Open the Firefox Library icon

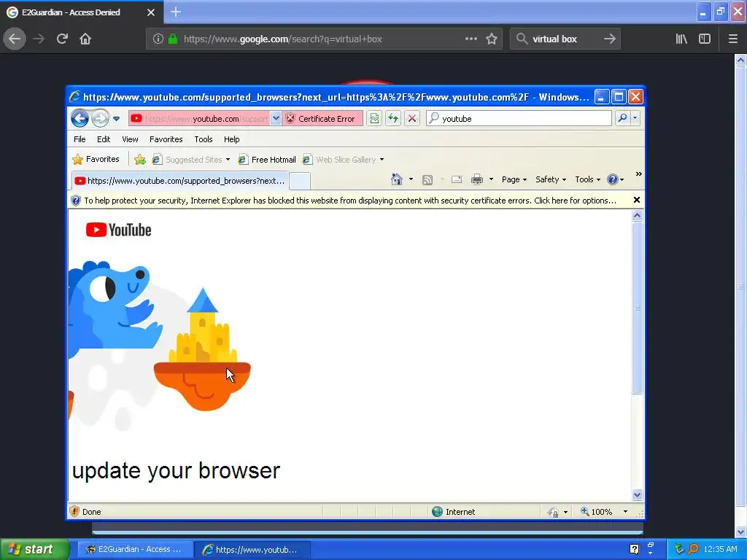coord(681,39)
